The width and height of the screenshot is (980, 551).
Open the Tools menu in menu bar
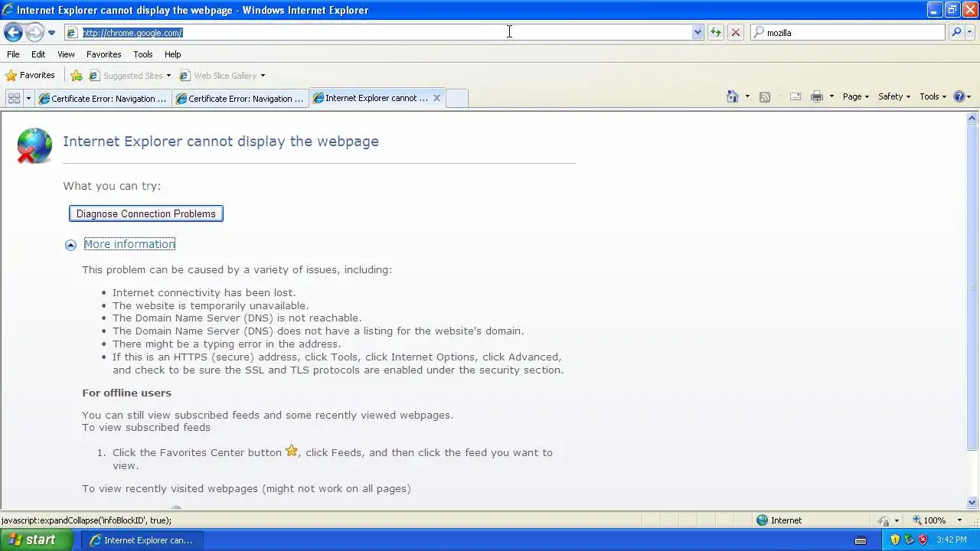coord(143,54)
